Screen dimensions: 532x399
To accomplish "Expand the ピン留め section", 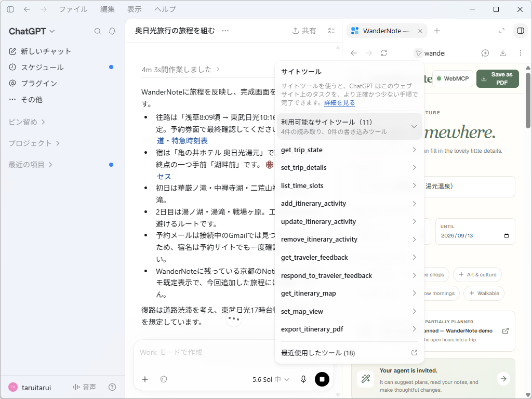I will [27, 122].
